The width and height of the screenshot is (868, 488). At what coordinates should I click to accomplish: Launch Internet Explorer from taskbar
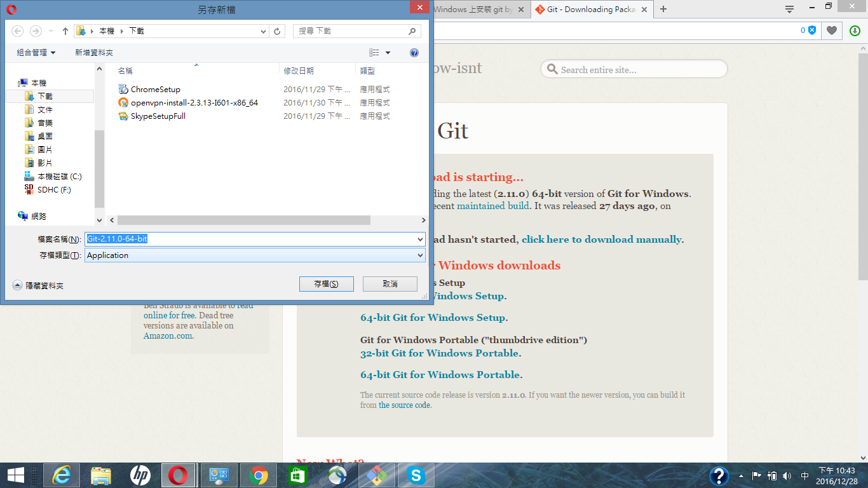(62, 475)
